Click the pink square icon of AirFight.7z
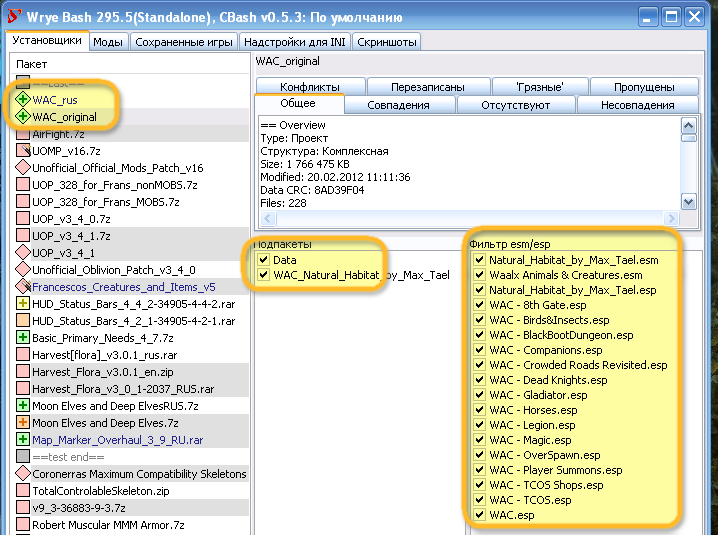 coord(22,134)
